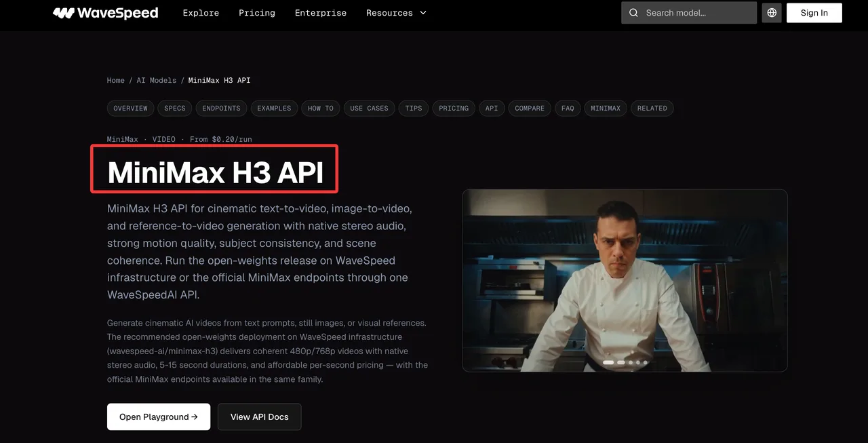
Task: Open the RELATED section pill
Action: [652, 108]
